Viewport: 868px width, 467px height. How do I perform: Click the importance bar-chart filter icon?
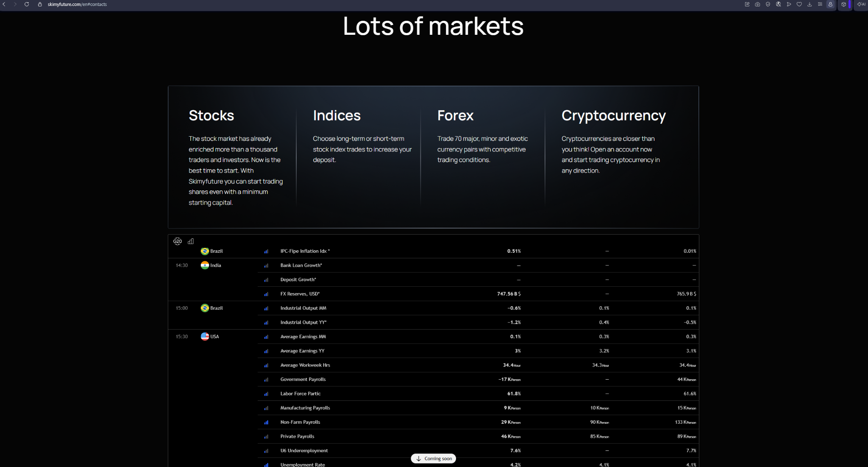[191, 241]
